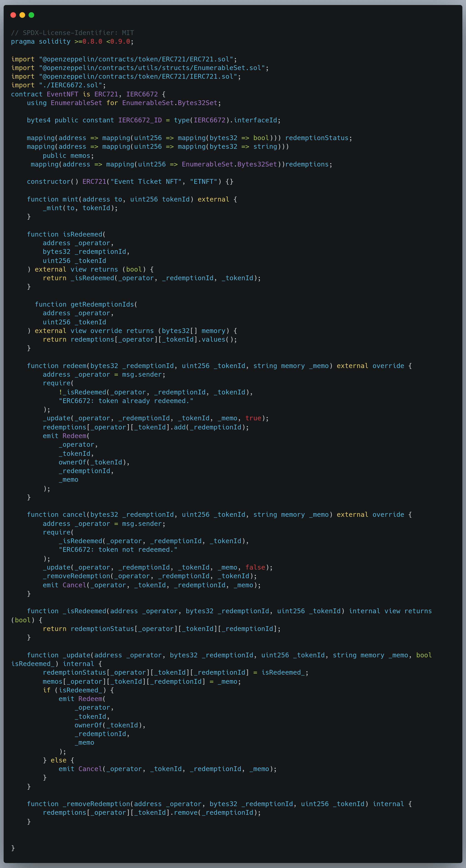This screenshot has height=868, width=466.
Task: Click the "token already redeemed." error string
Action: [x=126, y=401]
